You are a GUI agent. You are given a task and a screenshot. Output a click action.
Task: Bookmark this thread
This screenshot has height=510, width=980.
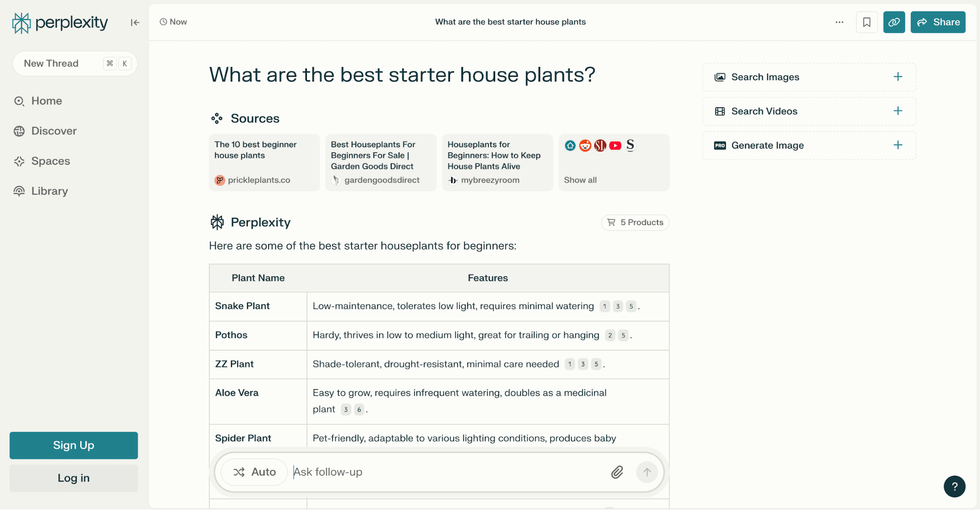tap(866, 22)
